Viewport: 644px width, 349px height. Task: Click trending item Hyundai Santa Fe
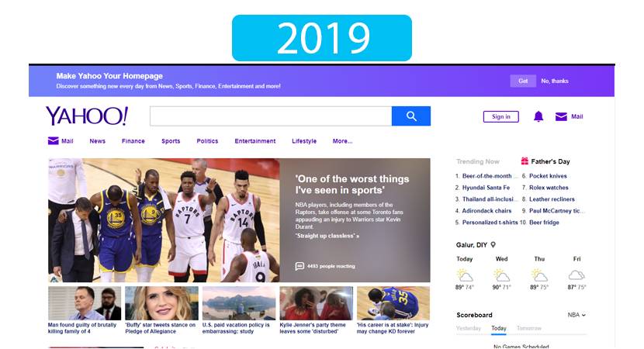point(486,187)
